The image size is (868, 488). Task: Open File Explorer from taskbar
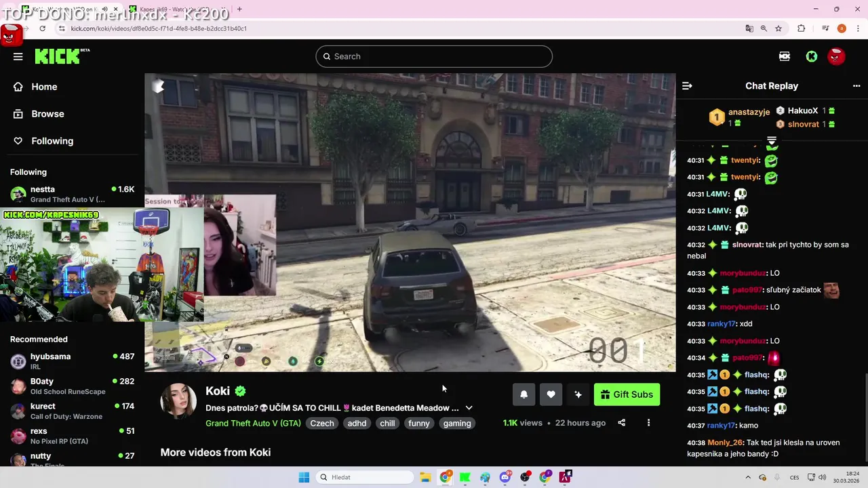[x=425, y=477]
